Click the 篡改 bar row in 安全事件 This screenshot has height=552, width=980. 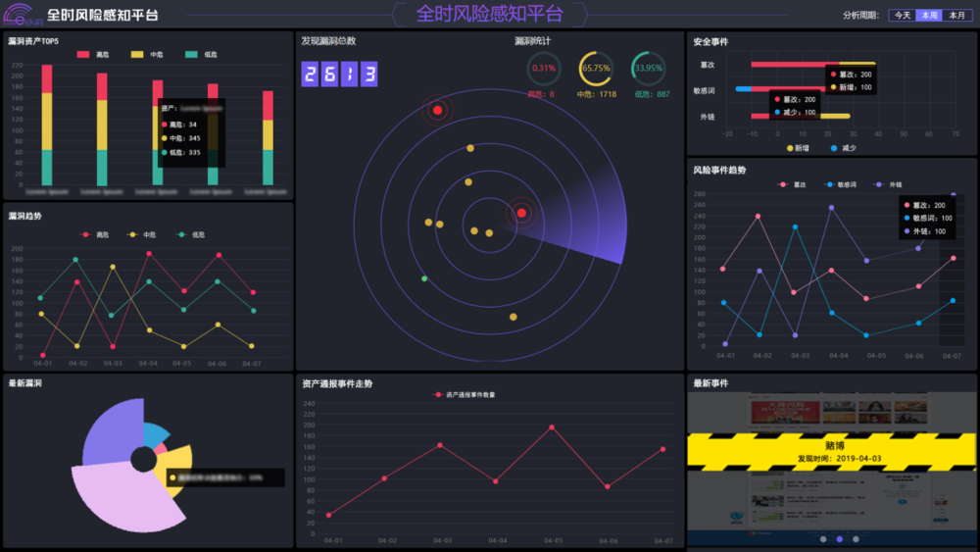pyautogui.click(x=813, y=65)
